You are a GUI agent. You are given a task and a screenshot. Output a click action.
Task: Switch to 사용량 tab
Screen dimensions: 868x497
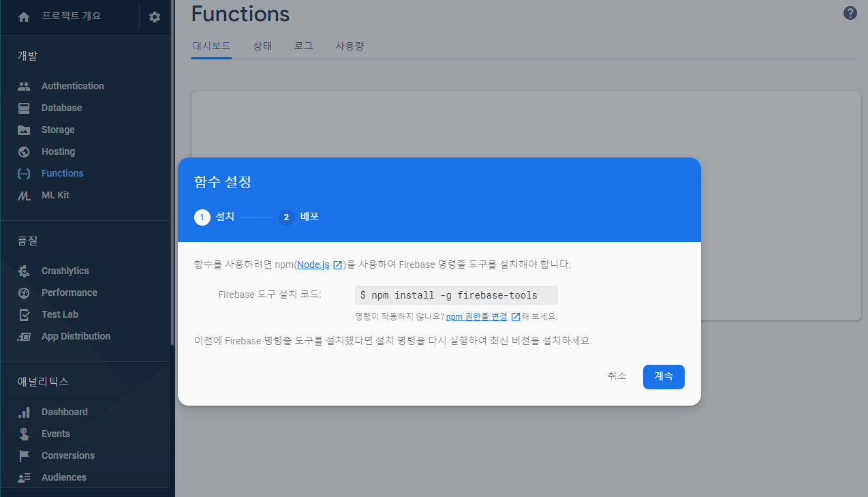[x=350, y=46]
